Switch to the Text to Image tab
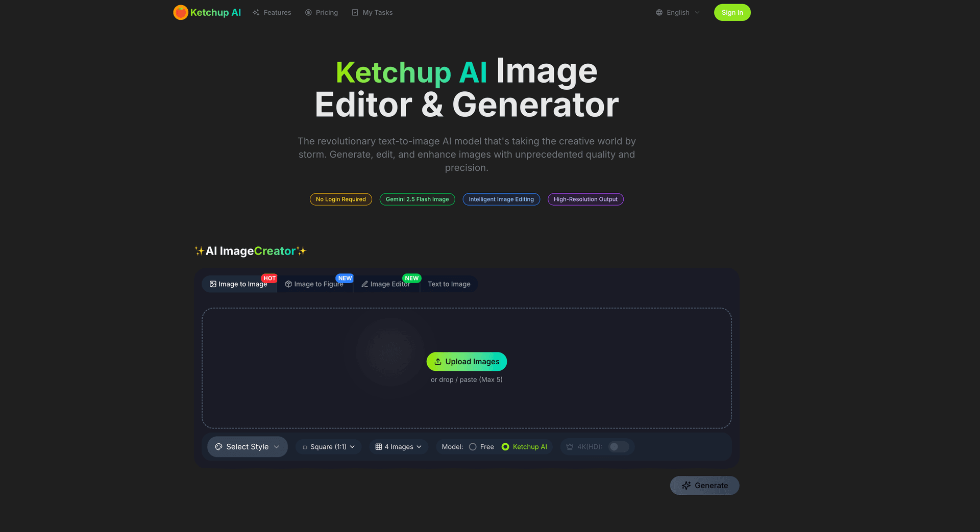This screenshot has height=532, width=980. tap(449, 284)
